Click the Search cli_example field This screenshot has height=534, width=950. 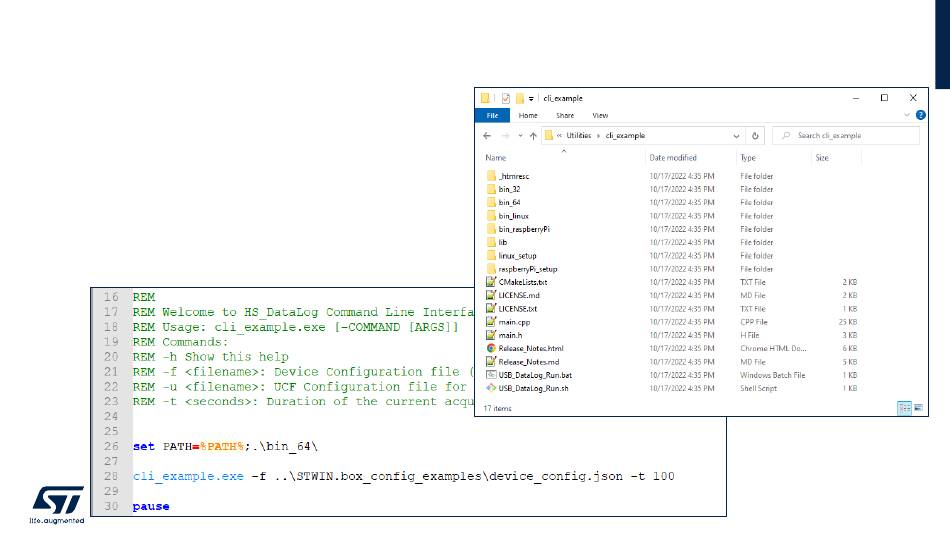coord(846,136)
